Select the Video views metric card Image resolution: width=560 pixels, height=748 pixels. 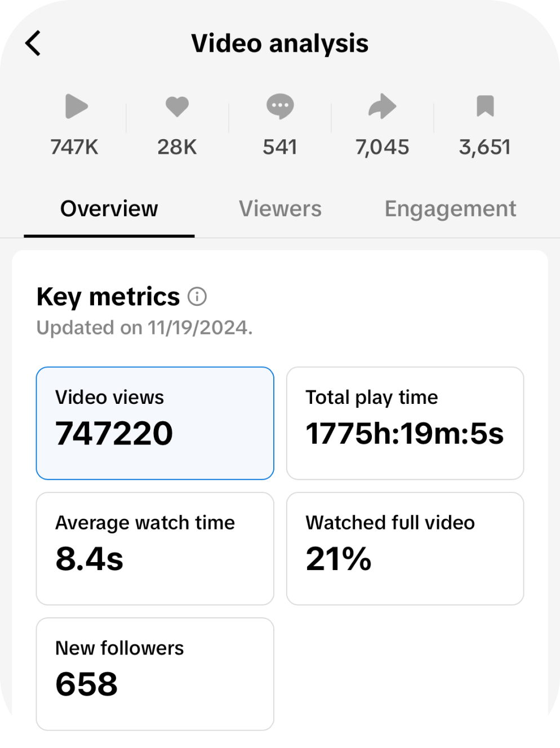155,423
